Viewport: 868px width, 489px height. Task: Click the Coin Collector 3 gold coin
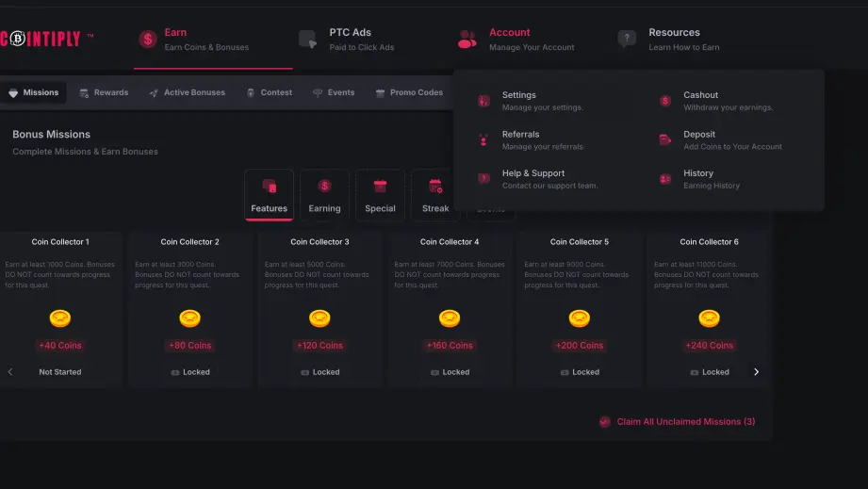tap(319, 318)
